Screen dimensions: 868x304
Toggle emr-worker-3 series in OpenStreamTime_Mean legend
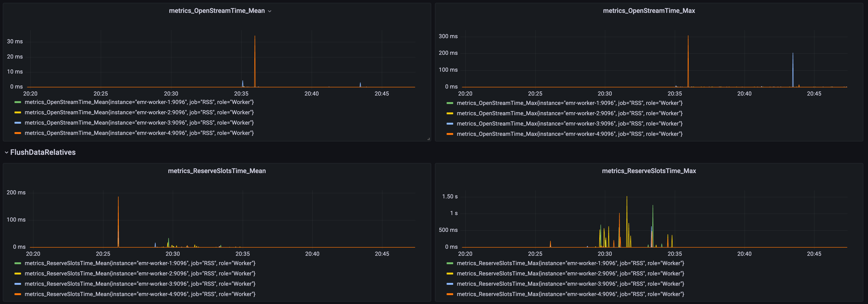pyautogui.click(x=139, y=123)
